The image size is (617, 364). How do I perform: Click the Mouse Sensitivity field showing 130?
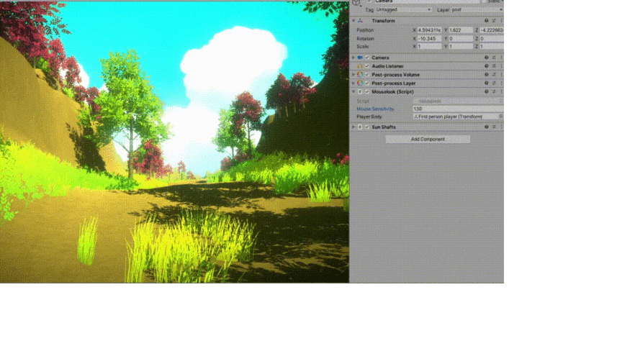(458, 109)
